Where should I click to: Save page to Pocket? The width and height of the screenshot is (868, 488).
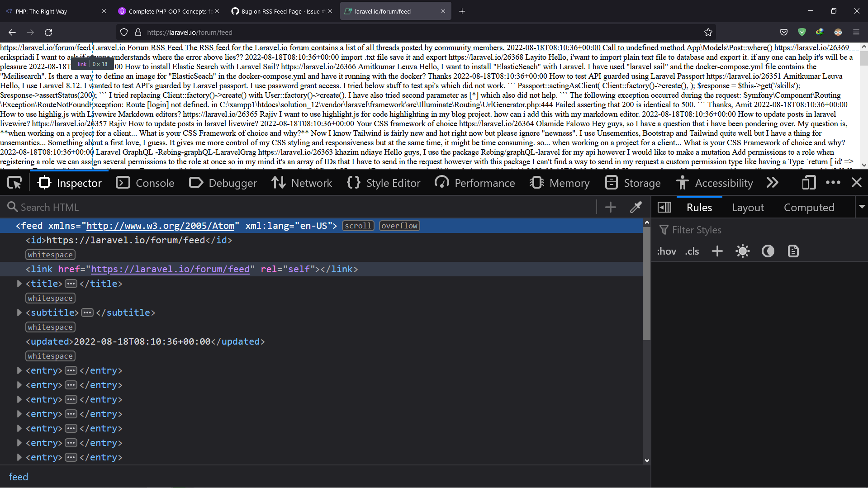point(784,32)
